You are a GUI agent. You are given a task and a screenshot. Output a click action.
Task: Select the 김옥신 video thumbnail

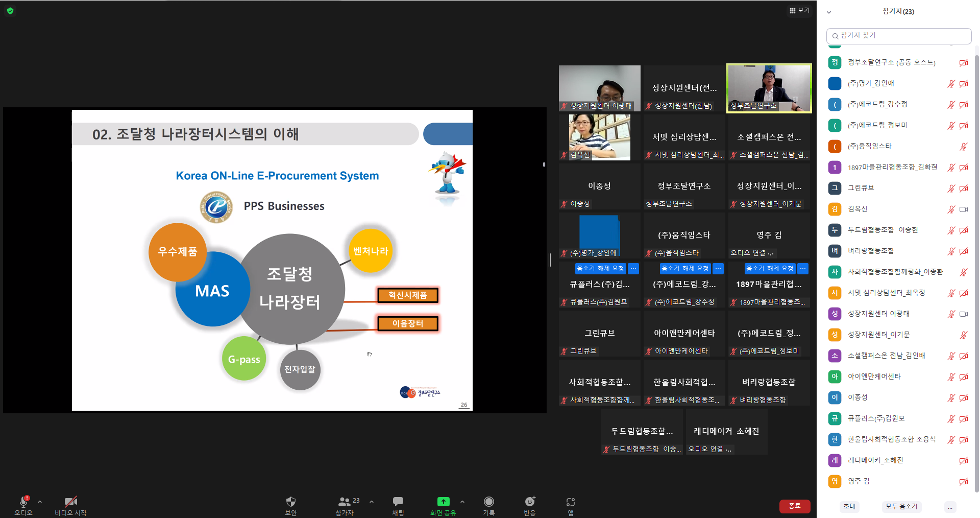tap(600, 137)
